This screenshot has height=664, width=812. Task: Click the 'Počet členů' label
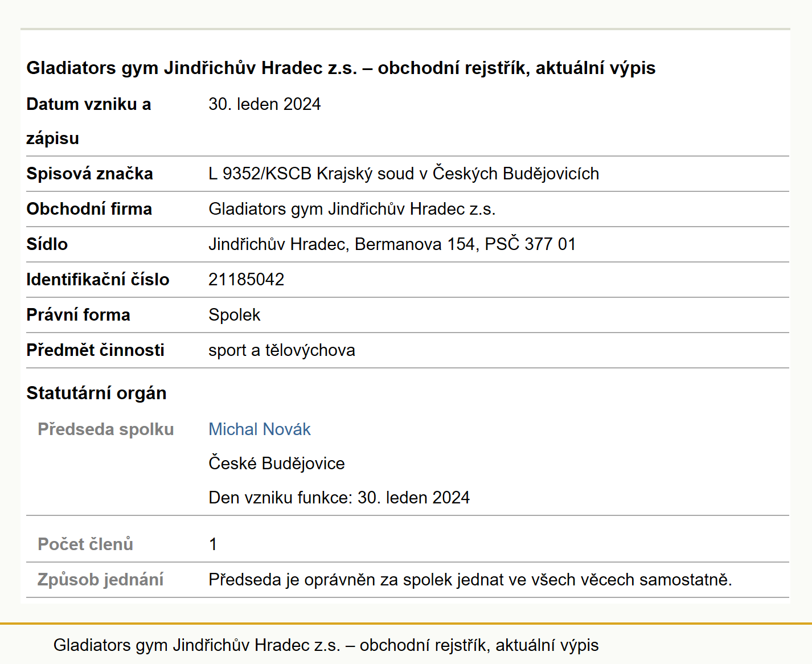85,544
